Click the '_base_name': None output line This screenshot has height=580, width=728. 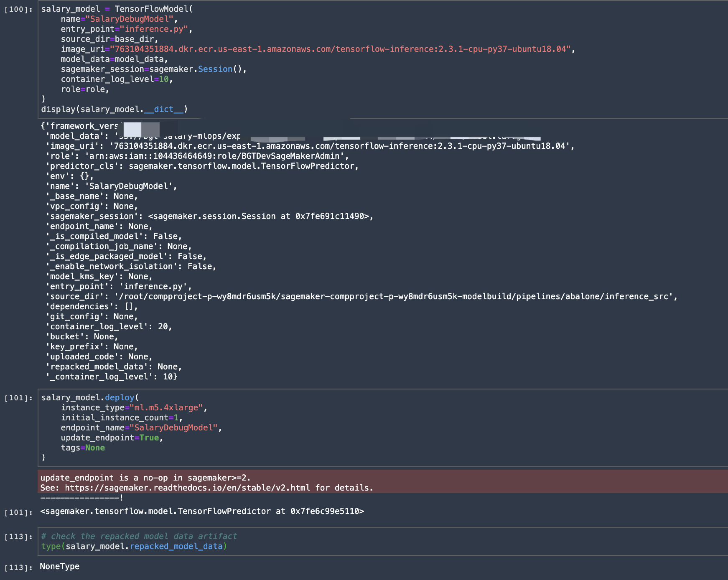pos(92,196)
